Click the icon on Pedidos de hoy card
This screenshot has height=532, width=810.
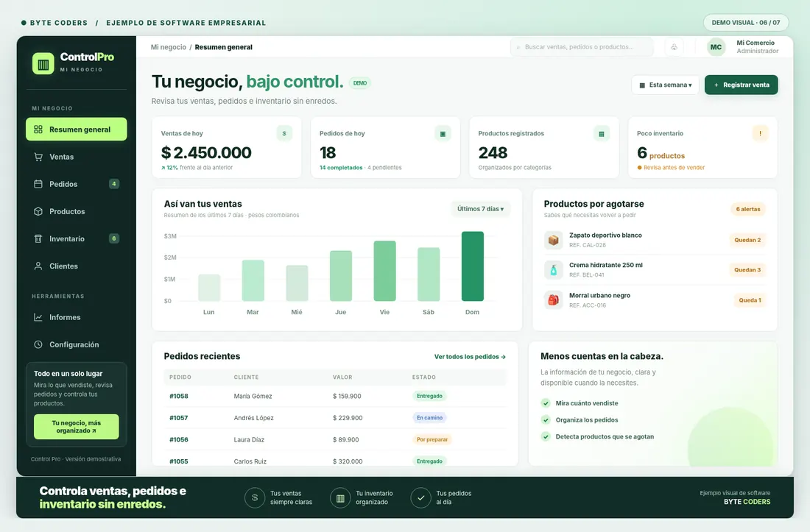443,134
